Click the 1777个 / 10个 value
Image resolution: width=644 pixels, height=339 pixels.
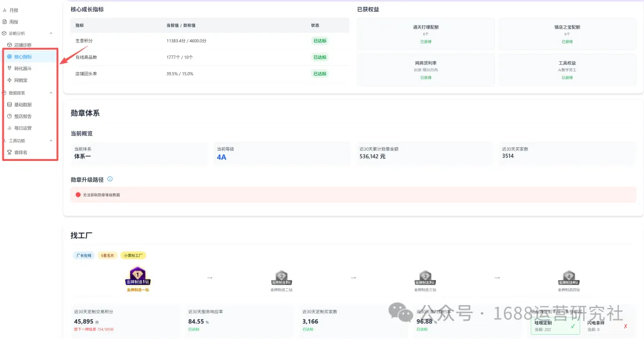[179, 57]
